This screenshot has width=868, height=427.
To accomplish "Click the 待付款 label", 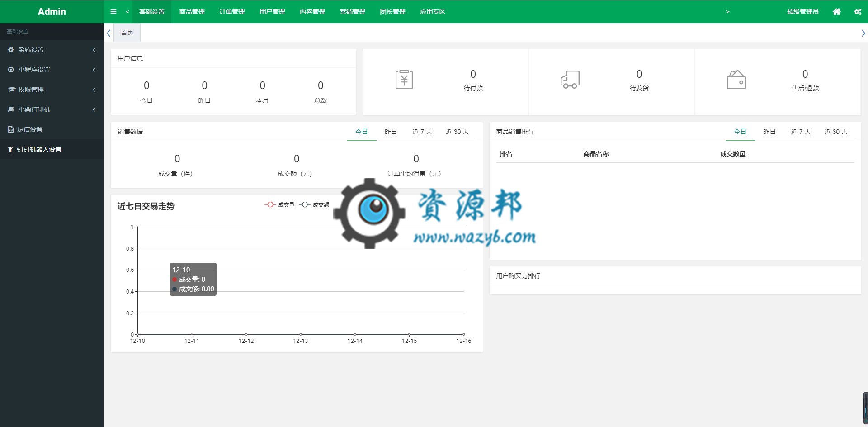I will pos(473,88).
